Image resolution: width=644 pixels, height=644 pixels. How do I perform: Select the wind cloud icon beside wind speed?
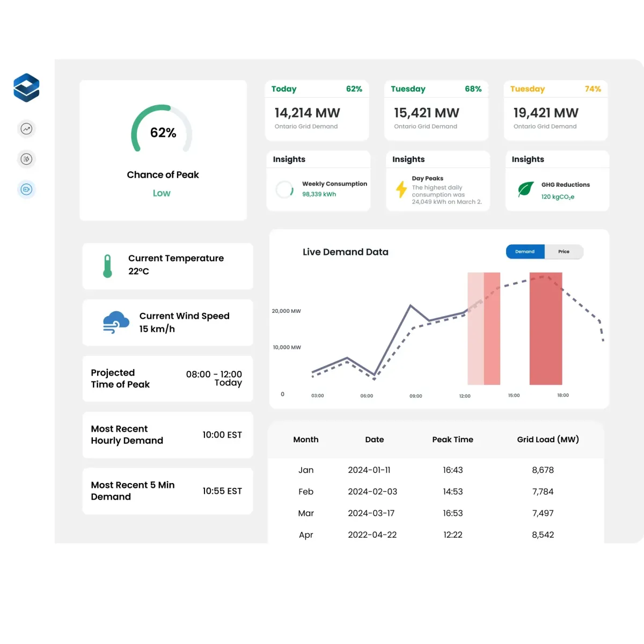point(114,322)
